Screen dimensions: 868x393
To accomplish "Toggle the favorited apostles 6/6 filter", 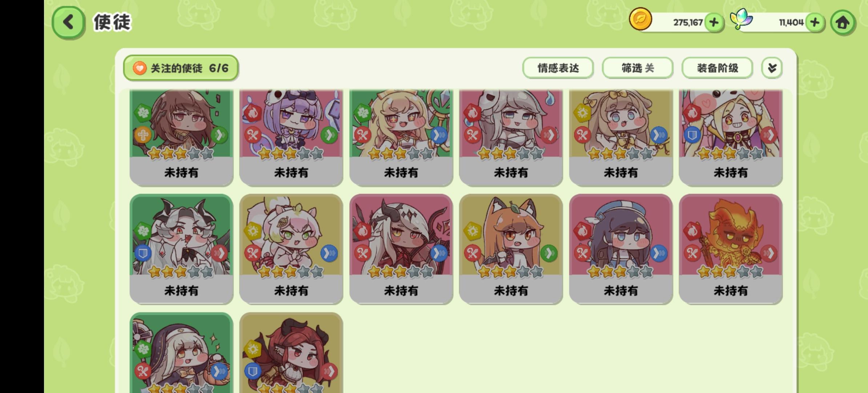I will (x=181, y=68).
